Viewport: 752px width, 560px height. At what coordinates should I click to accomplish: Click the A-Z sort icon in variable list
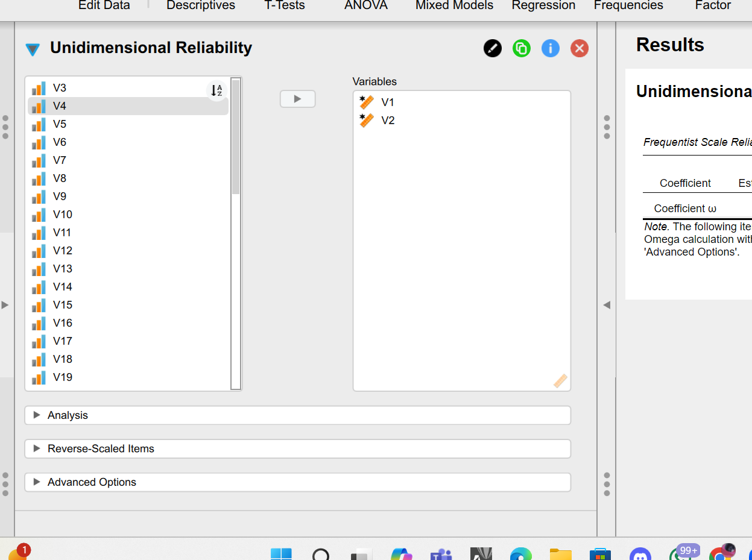pos(216,90)
